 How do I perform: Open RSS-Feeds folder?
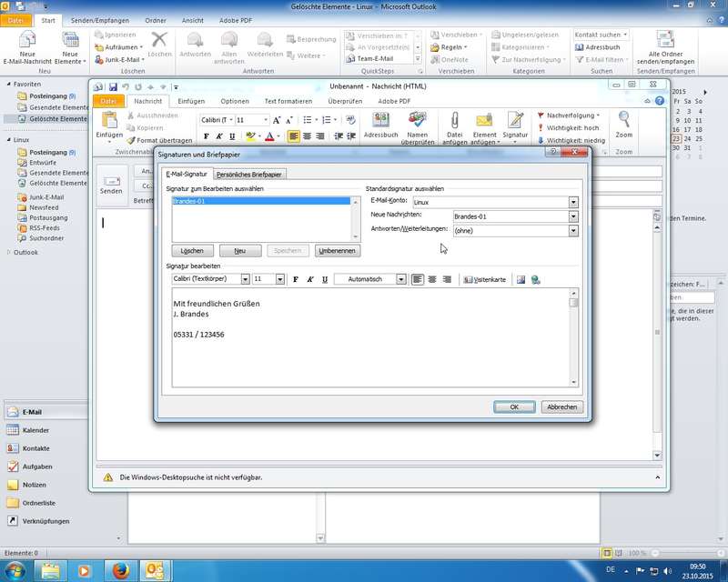pos(44,228)
